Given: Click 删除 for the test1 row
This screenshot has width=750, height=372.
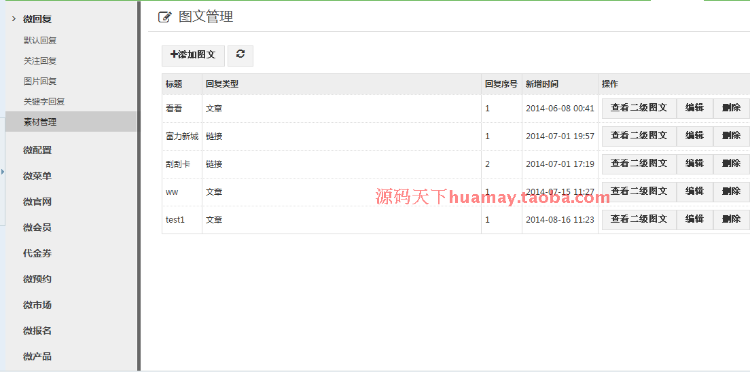Looking at the screenshot, I should (731, 219).
